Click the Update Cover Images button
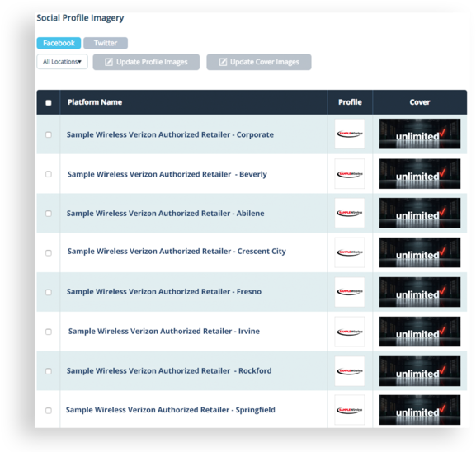The height and width of the screenshot is (452, 476). pyautogui.click(x=259, y=62)
